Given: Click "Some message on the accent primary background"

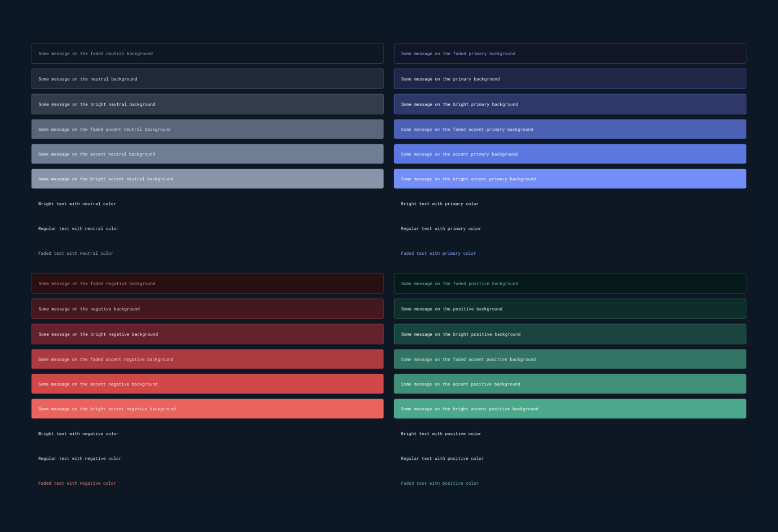Looking at the screenshot, I should click(x=570, y=154).
